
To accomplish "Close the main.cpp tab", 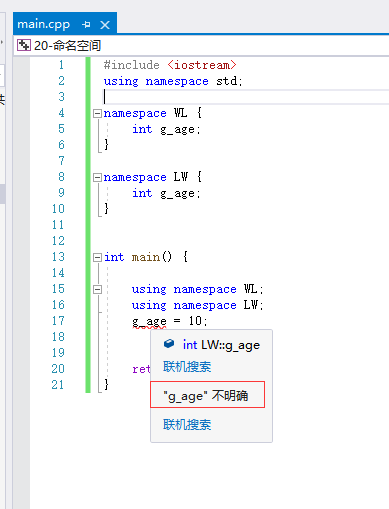I will (105, 25).
